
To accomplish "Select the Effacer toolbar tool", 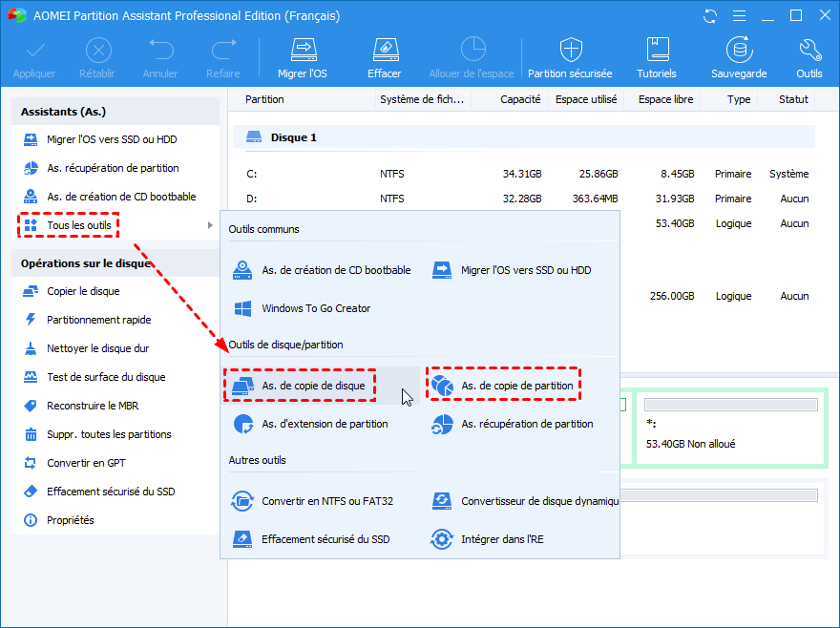I will point(385,59).
